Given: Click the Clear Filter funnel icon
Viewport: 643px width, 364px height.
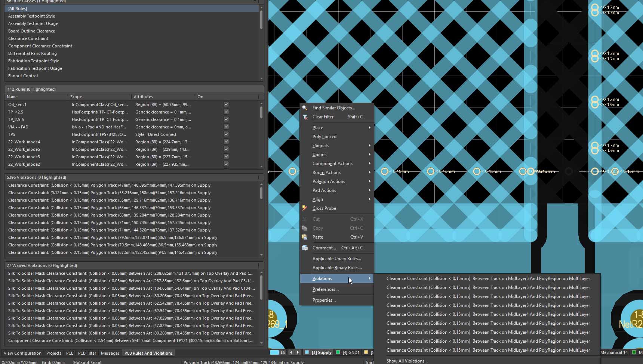Looking at the screenshot, I should tap(305, 117).
